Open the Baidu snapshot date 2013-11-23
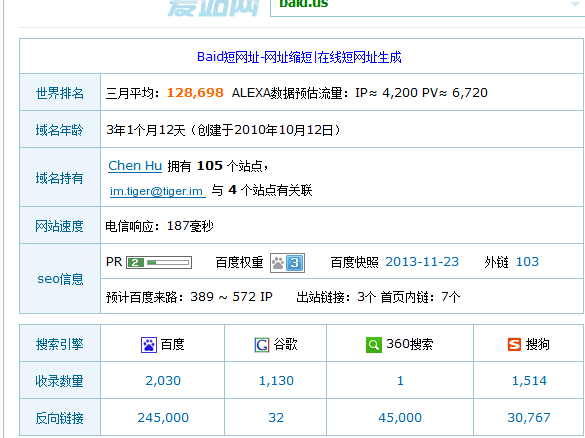 pos(422,262)
